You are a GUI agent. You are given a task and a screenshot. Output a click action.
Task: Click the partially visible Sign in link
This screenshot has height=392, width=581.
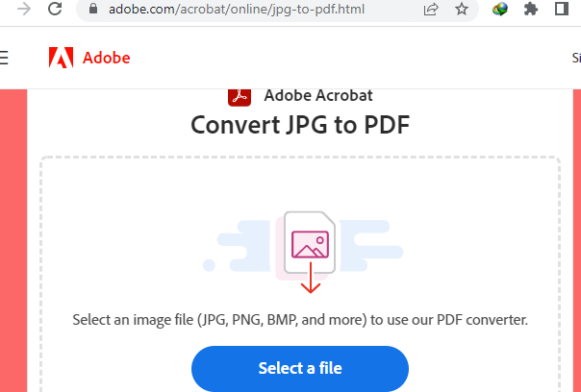[576, 58]
